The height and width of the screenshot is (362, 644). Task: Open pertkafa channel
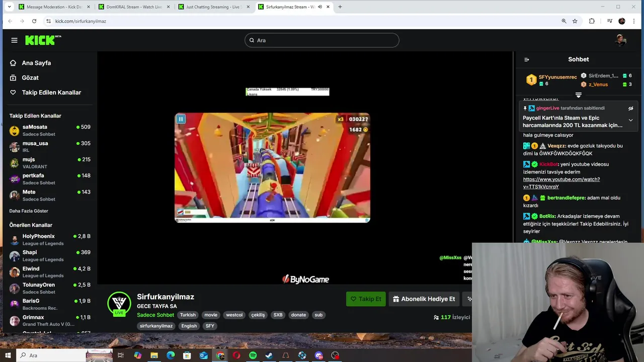pos(50,179)
